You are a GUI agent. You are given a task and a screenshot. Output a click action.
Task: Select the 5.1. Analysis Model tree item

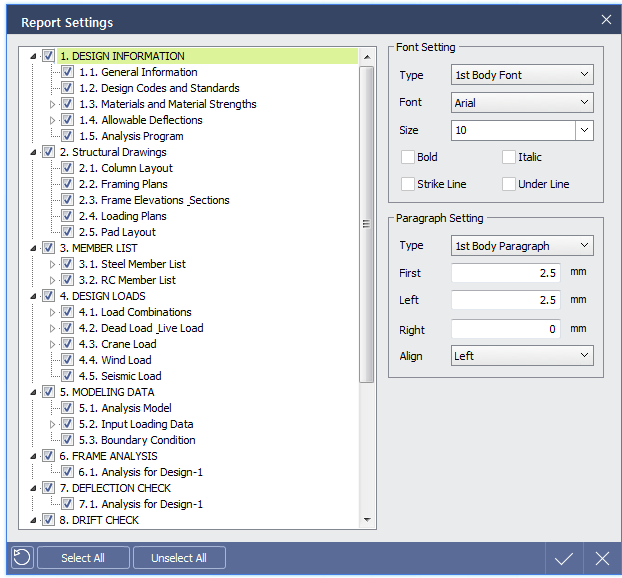click(125, 408)
